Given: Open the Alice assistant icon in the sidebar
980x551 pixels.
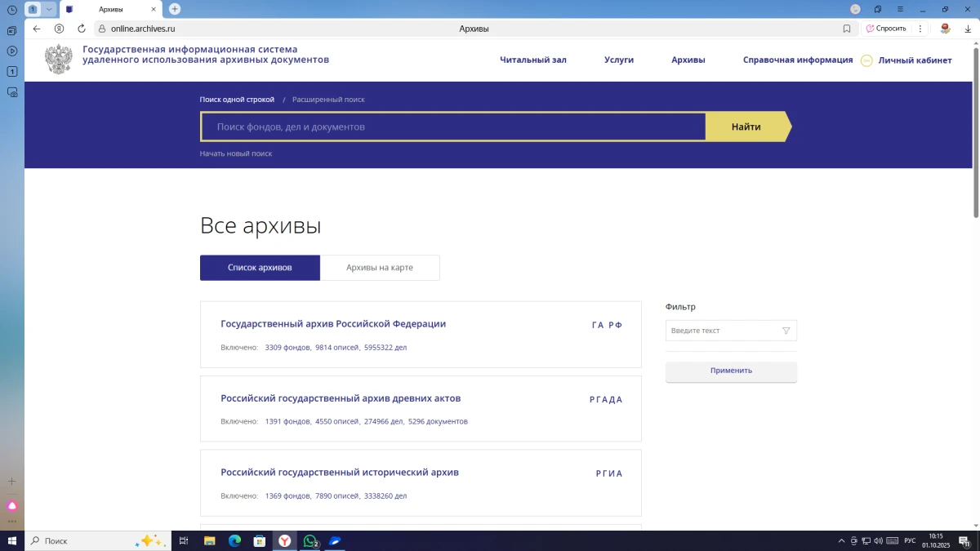Looking at the screenshot, I should pos(12,506).
